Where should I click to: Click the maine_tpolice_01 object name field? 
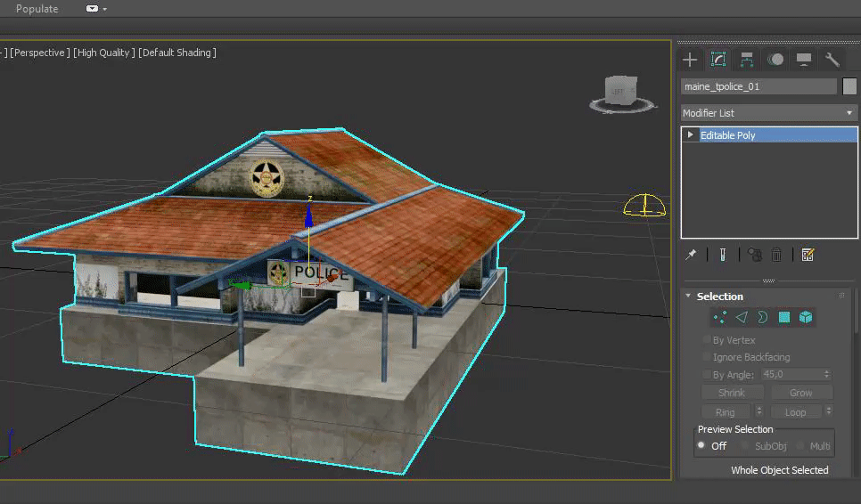[x=758, y=86]
